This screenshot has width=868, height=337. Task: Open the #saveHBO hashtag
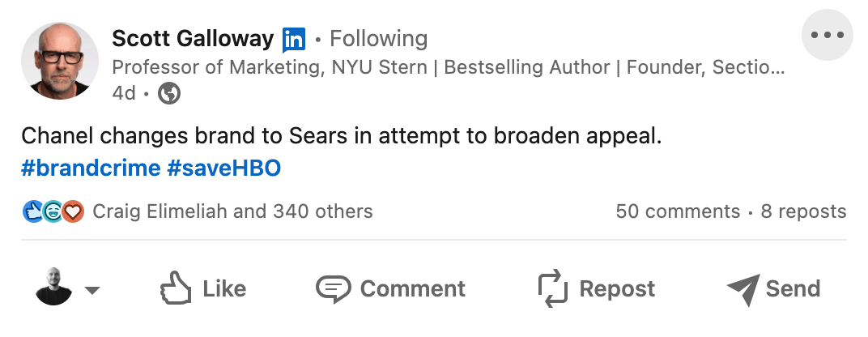(x=223, y=168)
